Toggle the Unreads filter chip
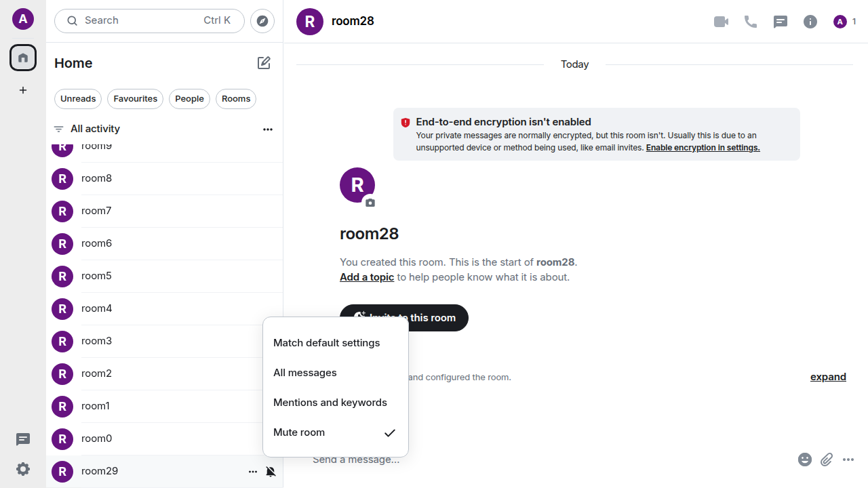The width and height of the screenshot is (868, 488). click(78, 99)
